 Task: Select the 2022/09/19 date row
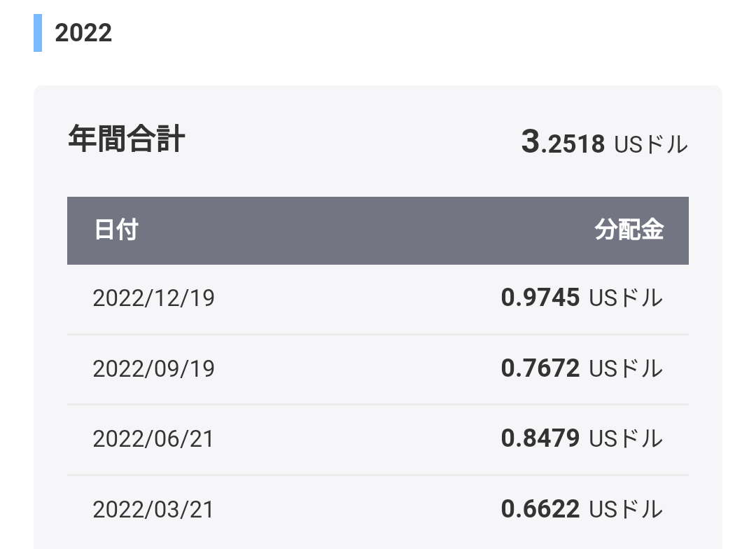coord(377,369)
